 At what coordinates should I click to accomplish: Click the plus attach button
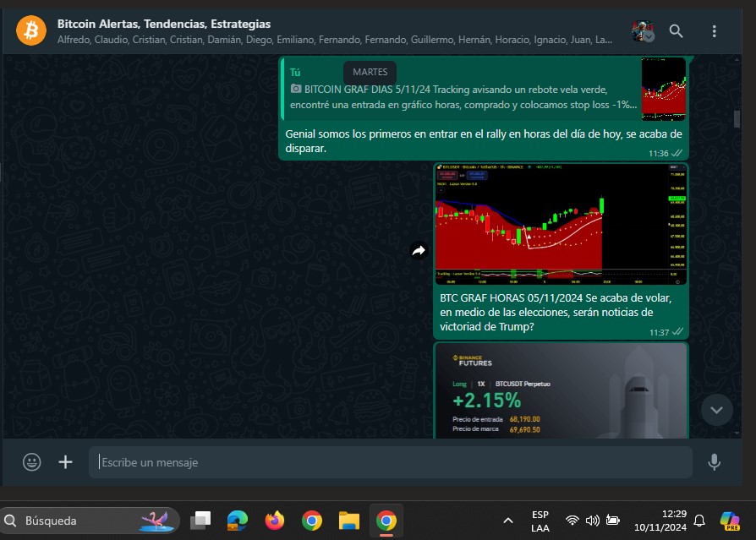coord(65,462)
